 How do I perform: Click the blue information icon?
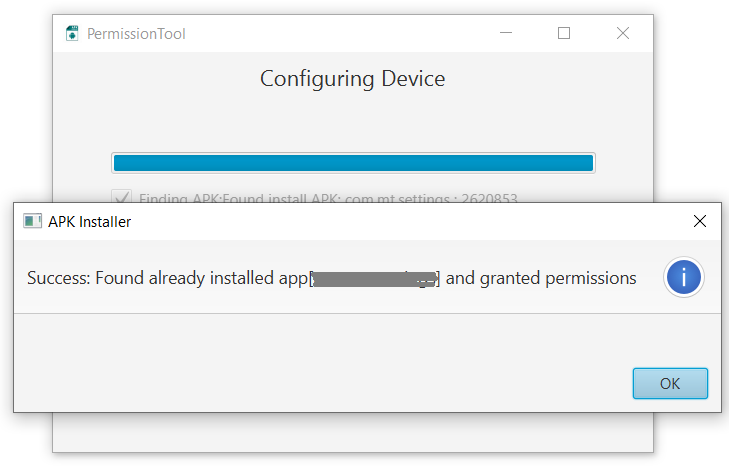point(684,278)
